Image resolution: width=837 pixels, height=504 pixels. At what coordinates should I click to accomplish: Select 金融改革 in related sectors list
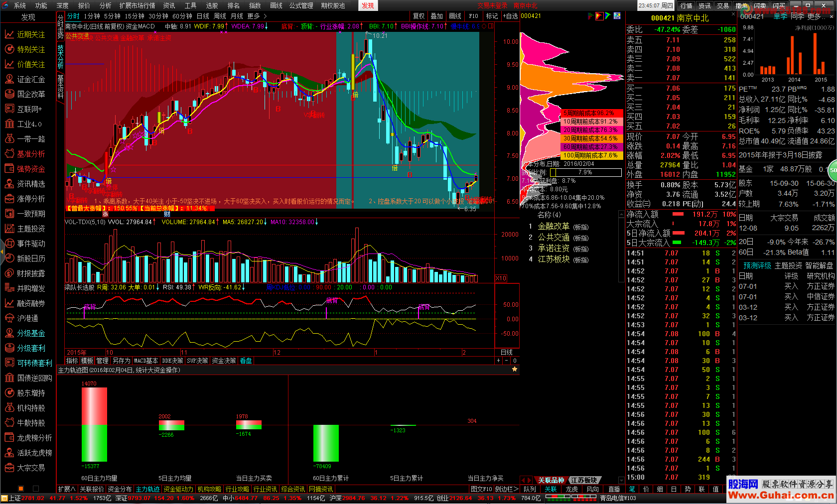point(553,226)
